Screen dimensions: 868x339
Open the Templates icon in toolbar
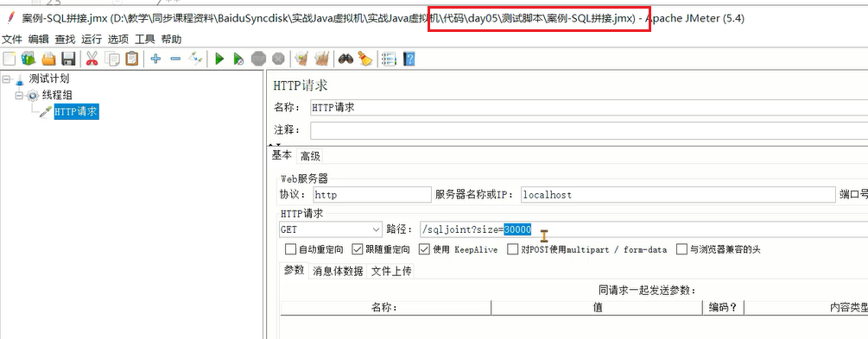click(29, 59)
